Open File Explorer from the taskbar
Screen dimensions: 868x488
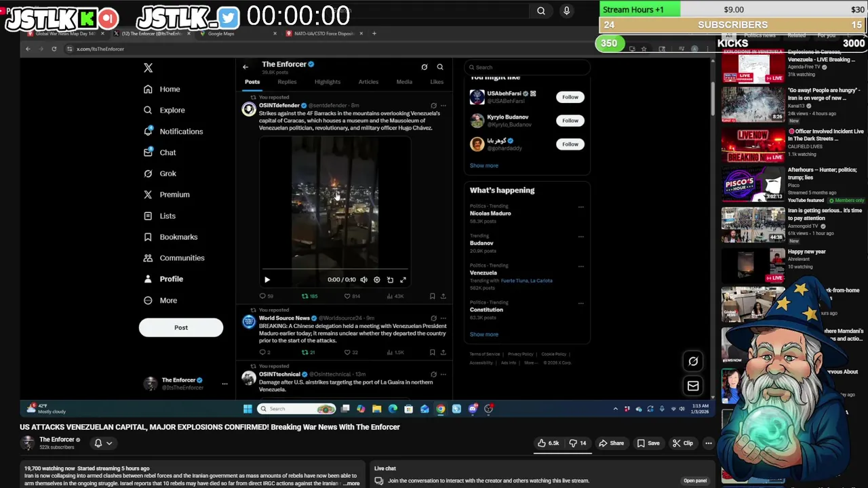pos(377,409)
